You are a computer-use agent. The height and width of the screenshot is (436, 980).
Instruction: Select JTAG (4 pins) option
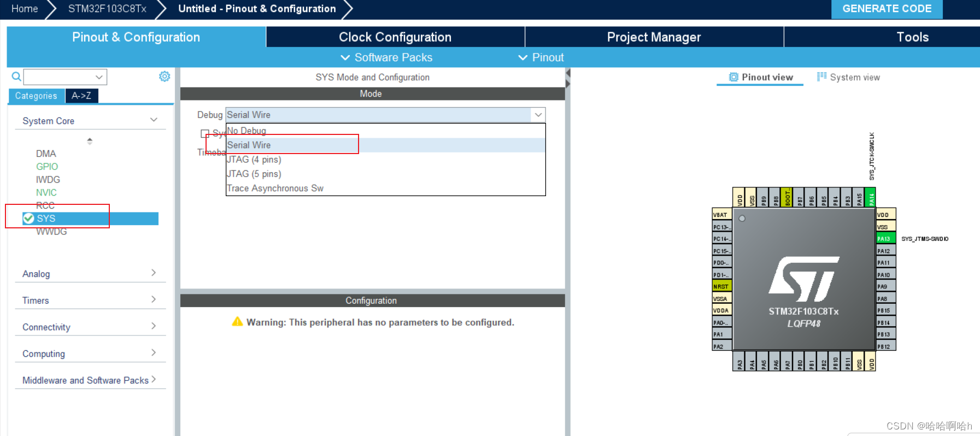click(254, 160)
